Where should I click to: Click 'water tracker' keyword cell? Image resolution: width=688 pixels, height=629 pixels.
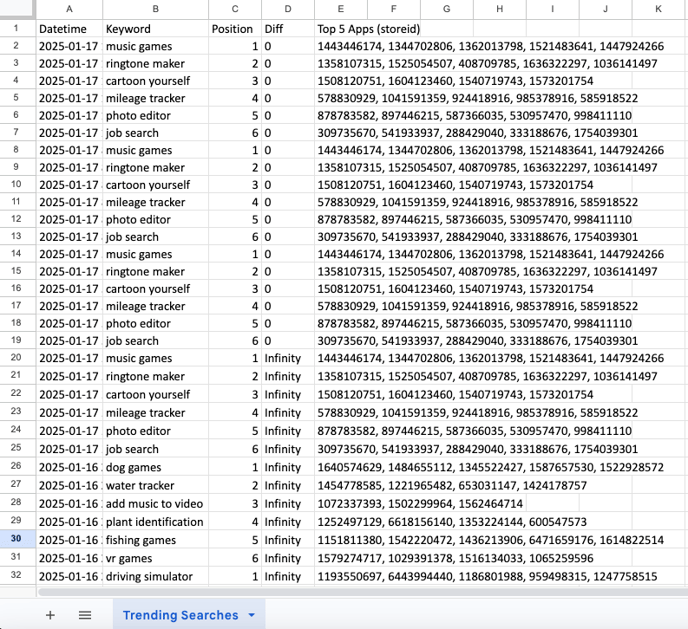click(155, 485)
